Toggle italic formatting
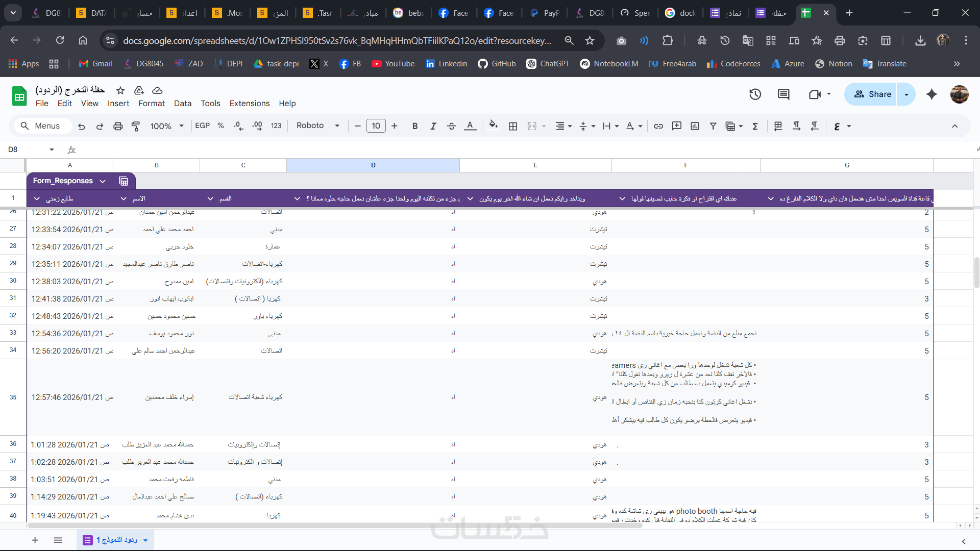980x551 pixels. click(x=433, y=126)
